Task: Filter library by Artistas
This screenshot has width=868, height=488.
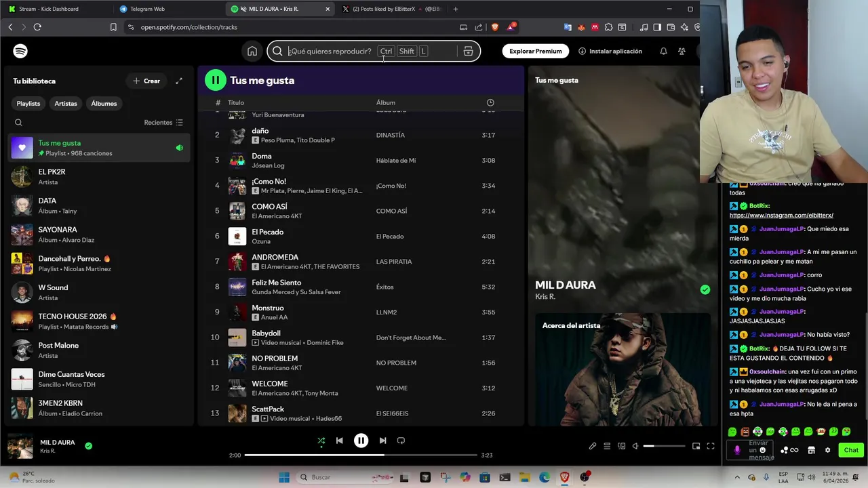Action: (x=66, y=104)
